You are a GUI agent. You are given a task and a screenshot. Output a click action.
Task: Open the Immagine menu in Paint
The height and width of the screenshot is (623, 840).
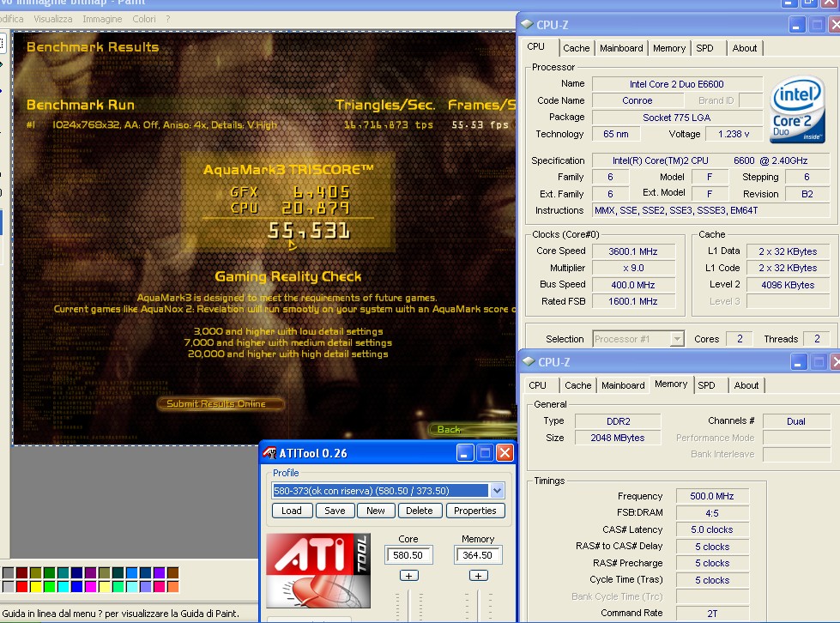[102, 19]
